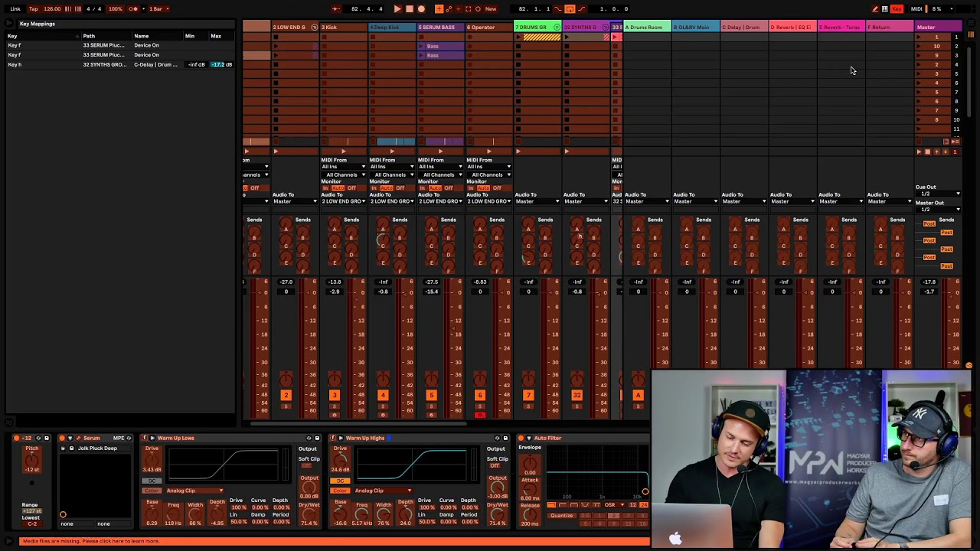The width and height of the screenshot is (980, 551).
Task: Open the 1 Bar quantization dropdown
Action: tap(157, 8)
